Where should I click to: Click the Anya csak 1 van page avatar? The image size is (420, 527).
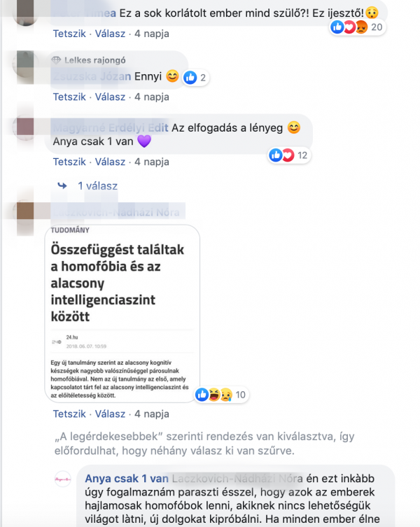tap(63, 479)
